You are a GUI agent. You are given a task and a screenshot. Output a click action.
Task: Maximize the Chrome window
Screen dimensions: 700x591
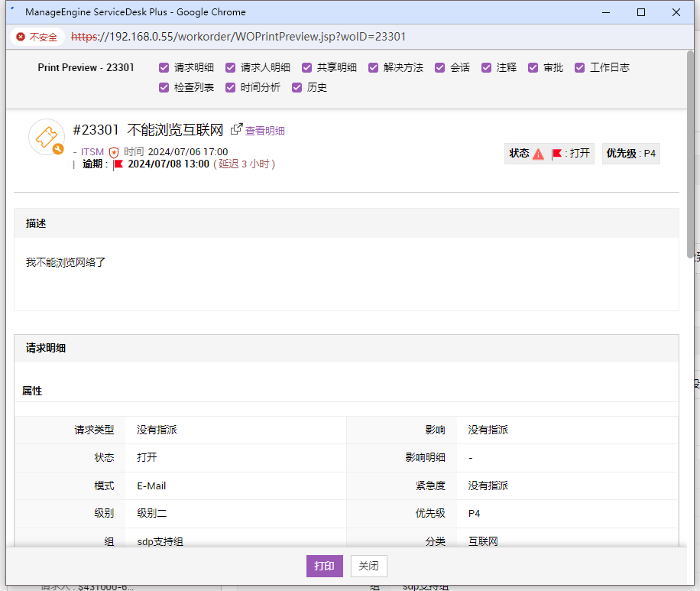tap(640, 12)
